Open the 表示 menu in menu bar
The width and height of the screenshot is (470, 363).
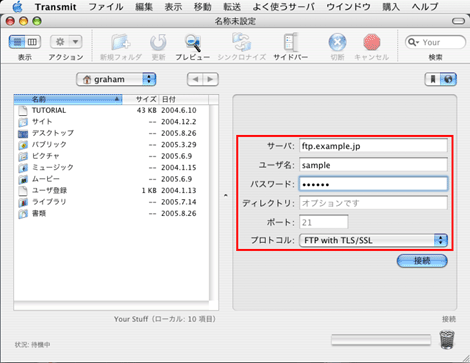point(173,7)
